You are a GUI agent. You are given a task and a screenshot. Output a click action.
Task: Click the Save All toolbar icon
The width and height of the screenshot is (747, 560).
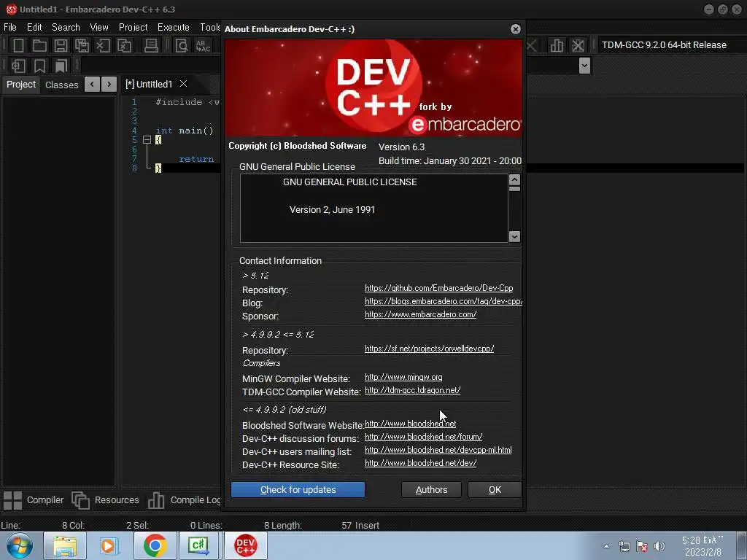(82, 46)
